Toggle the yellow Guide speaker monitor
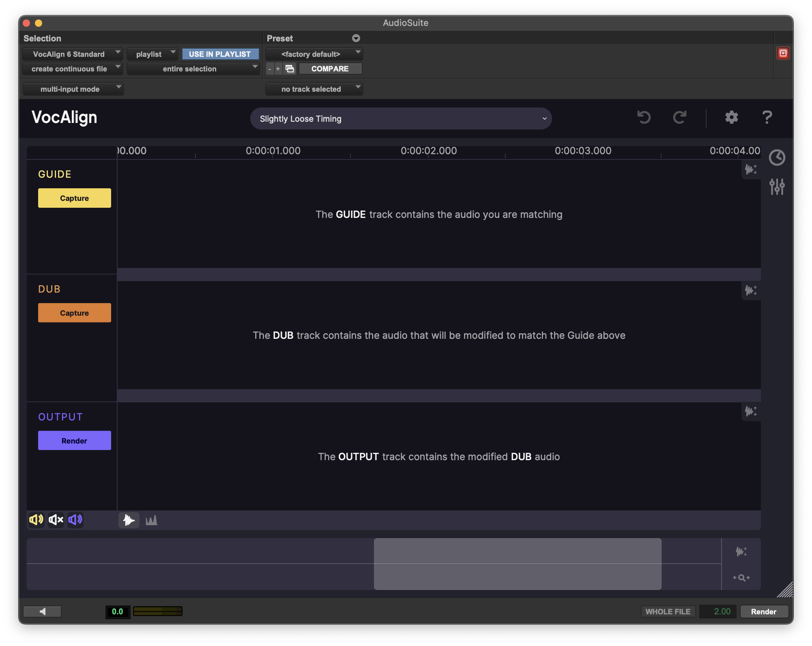Viewport: 812px width, 646px height. click(36, 520)
